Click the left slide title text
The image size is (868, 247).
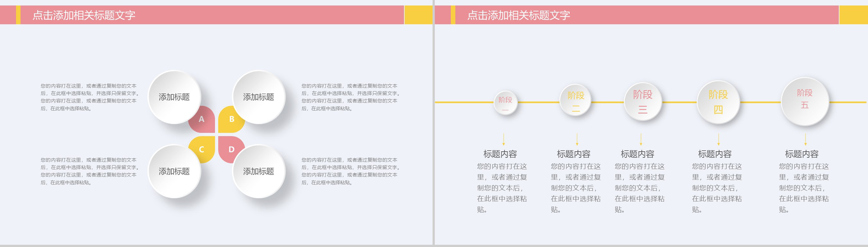point(84,15)
